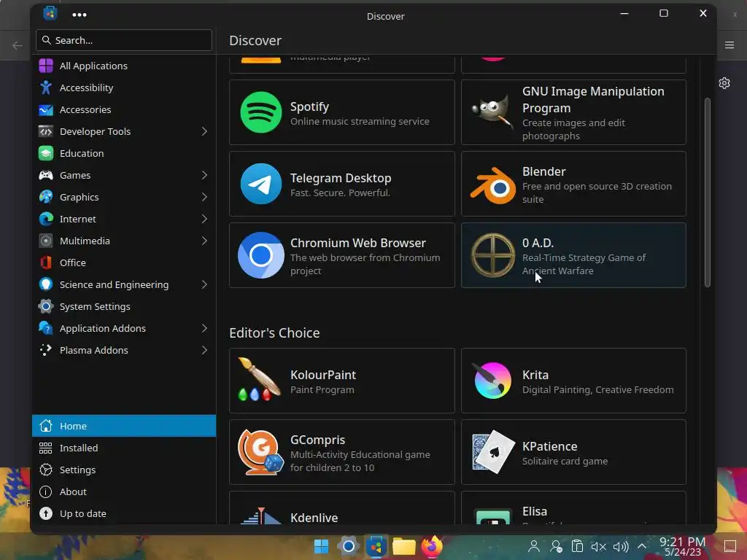
Task: Open the Up to date updates page
Action: (124, 513)
